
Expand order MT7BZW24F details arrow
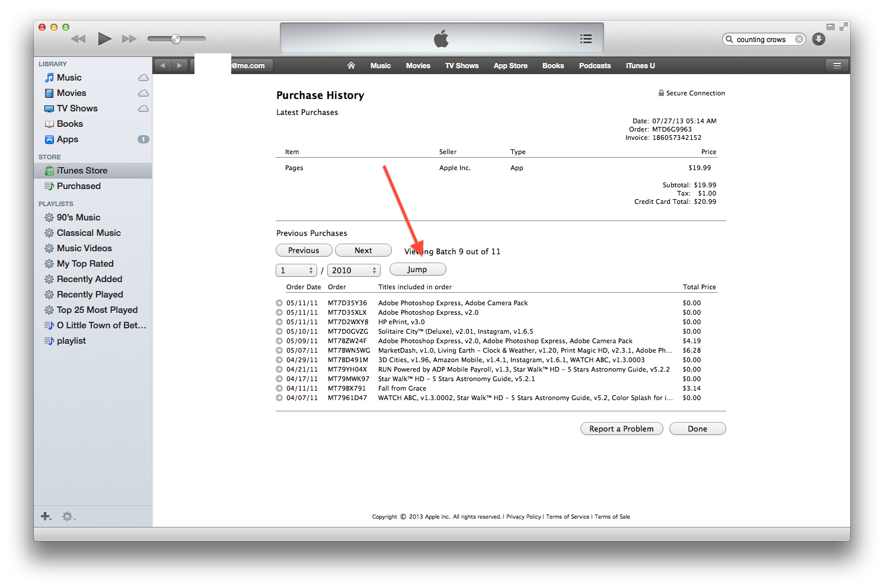pos(279,341)
